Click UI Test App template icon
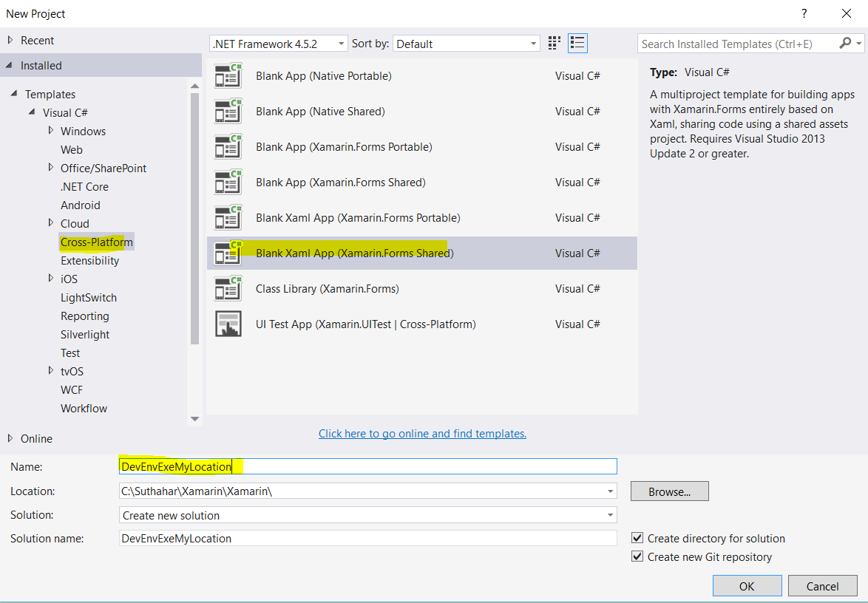868x603 pixels. tap(228, 324)
